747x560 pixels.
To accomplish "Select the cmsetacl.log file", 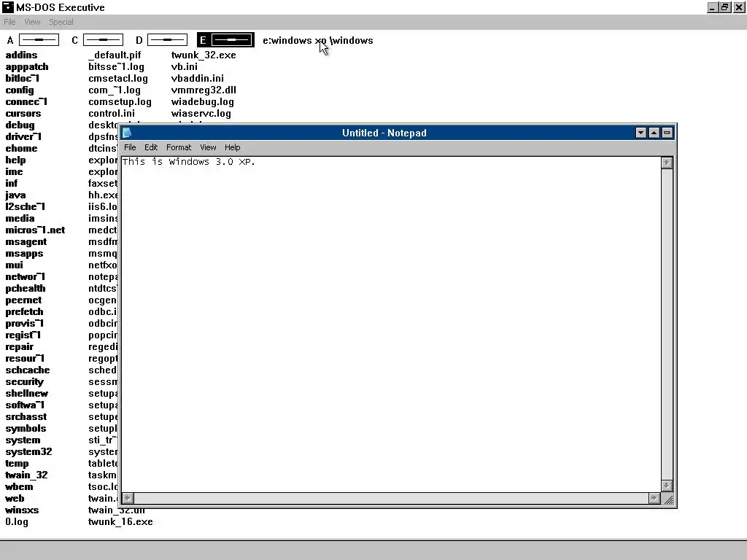I will pos(118,79).
